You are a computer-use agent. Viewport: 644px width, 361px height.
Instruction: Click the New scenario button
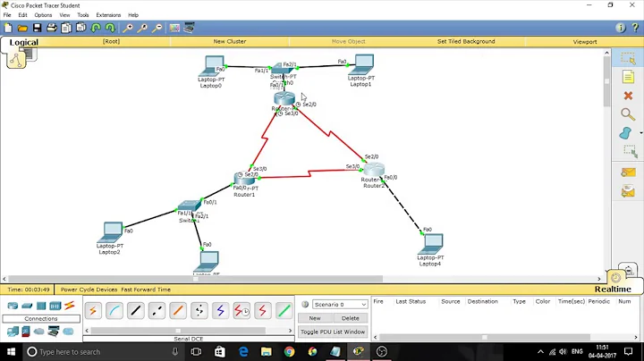315,318
